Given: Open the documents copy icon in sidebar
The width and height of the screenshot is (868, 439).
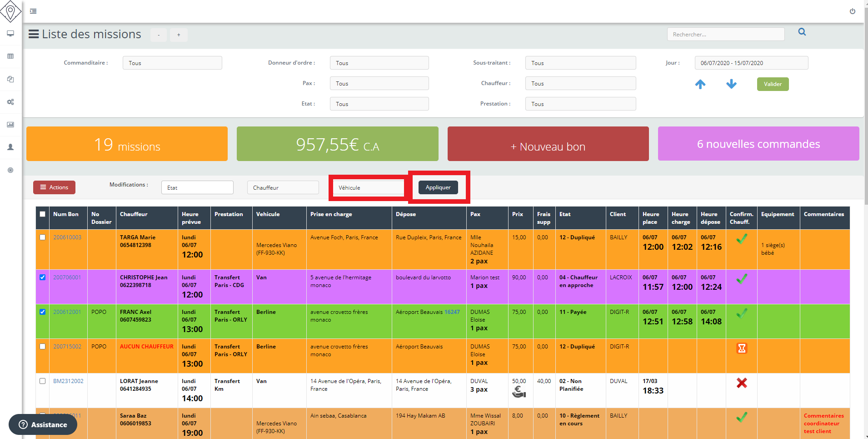Looking at the screenshot, I should click(x=10, y=79).
